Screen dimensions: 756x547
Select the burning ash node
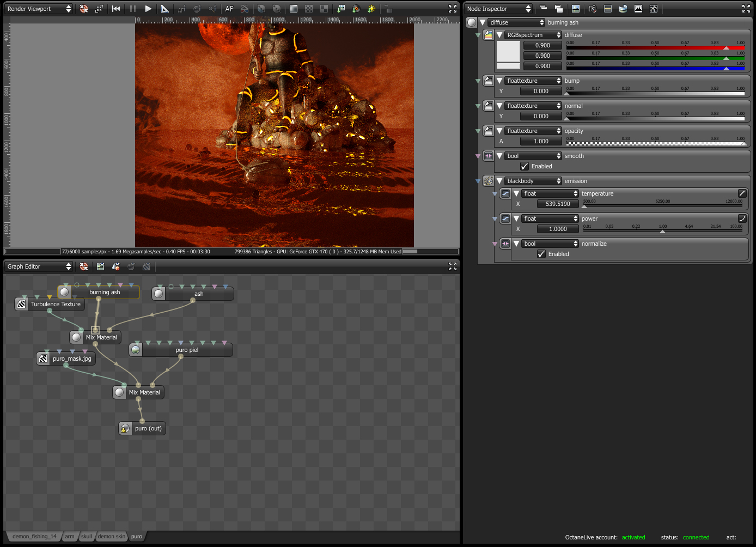point(99,293)
